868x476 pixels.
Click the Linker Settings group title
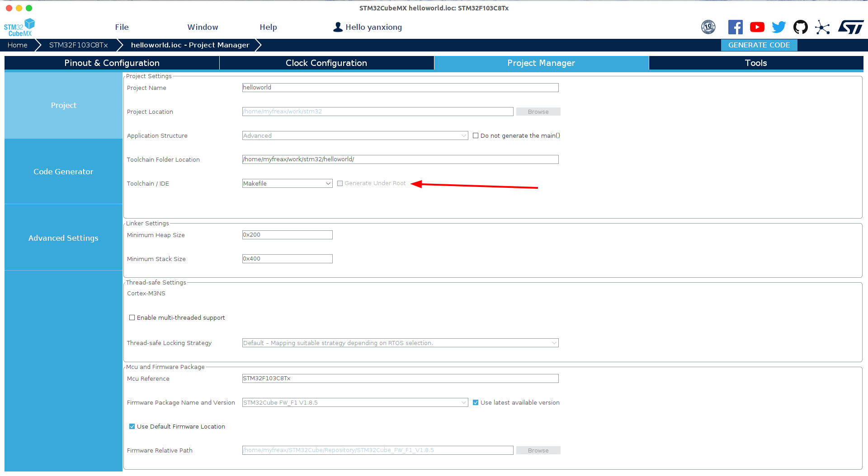(147, 223)
